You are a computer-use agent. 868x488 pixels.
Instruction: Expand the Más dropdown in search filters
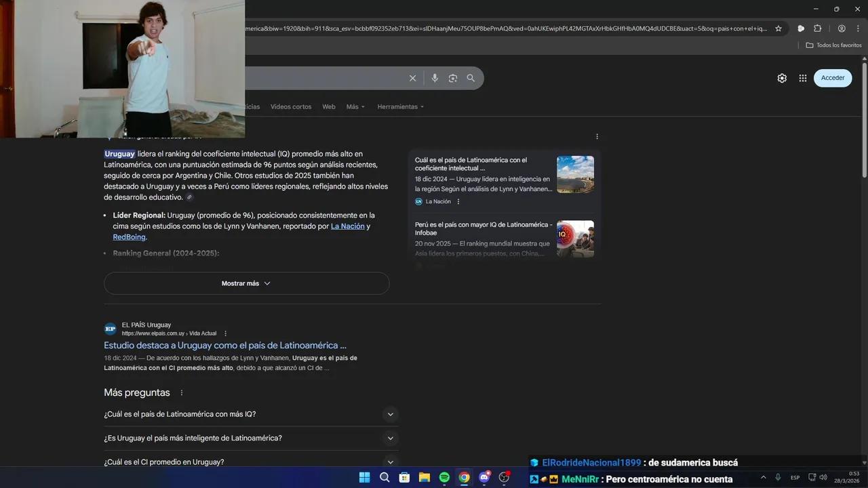355,106
